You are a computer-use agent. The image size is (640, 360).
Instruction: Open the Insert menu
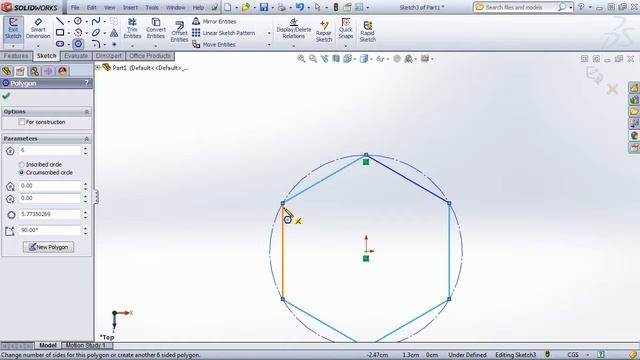(x=130, y=7)
